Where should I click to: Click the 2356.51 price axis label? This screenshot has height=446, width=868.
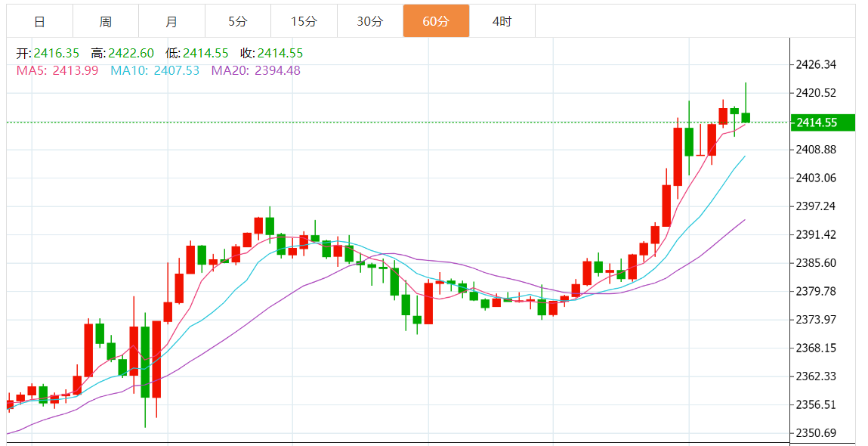point(816,404)
